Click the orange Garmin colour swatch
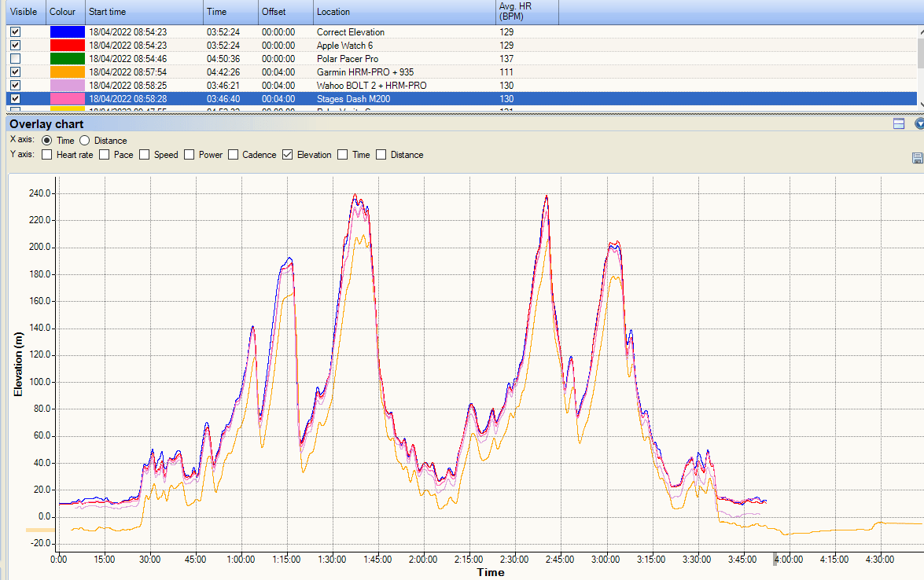Viewport: 924px width, 580px height. click(67, 72)
